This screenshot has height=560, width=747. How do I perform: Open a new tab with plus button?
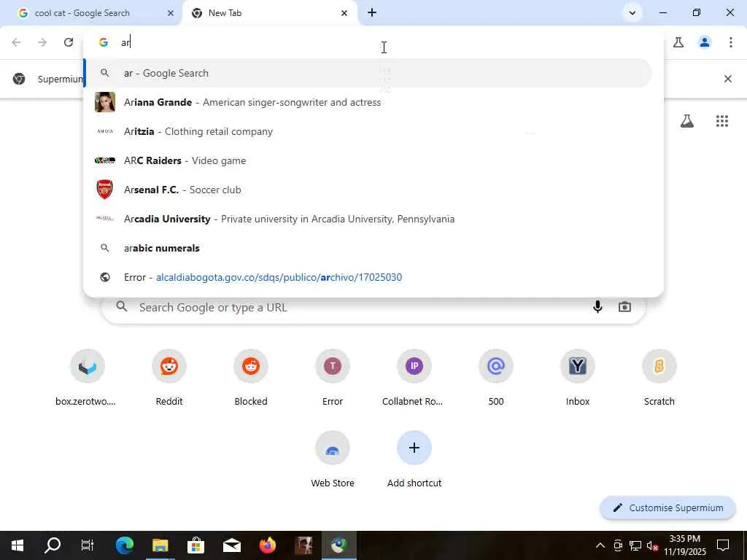coord(372,13)
